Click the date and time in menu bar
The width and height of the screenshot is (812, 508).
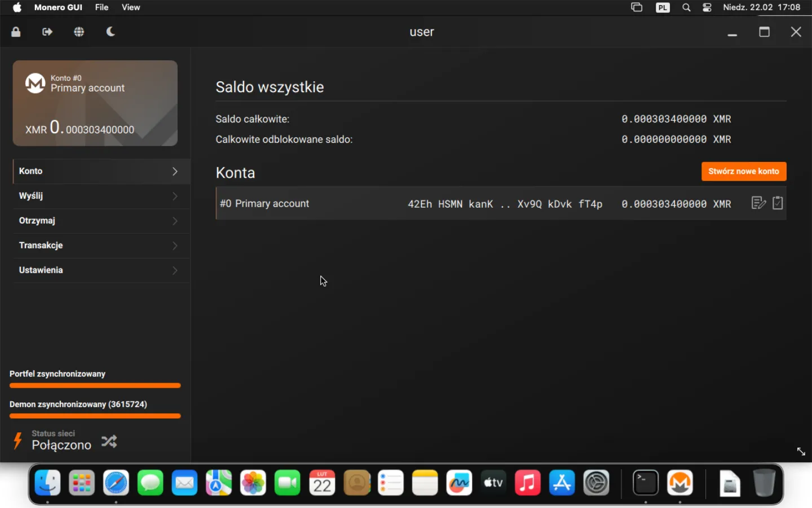pyautogui.click(x=762, y=7)
